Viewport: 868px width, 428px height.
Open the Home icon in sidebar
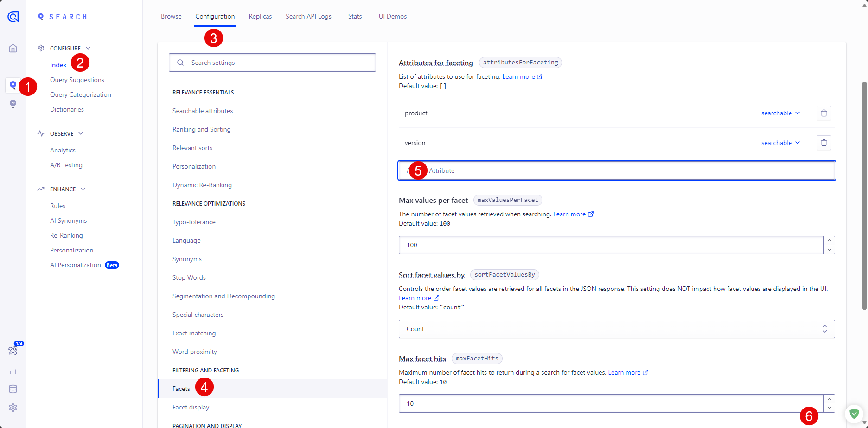(13, 48)
